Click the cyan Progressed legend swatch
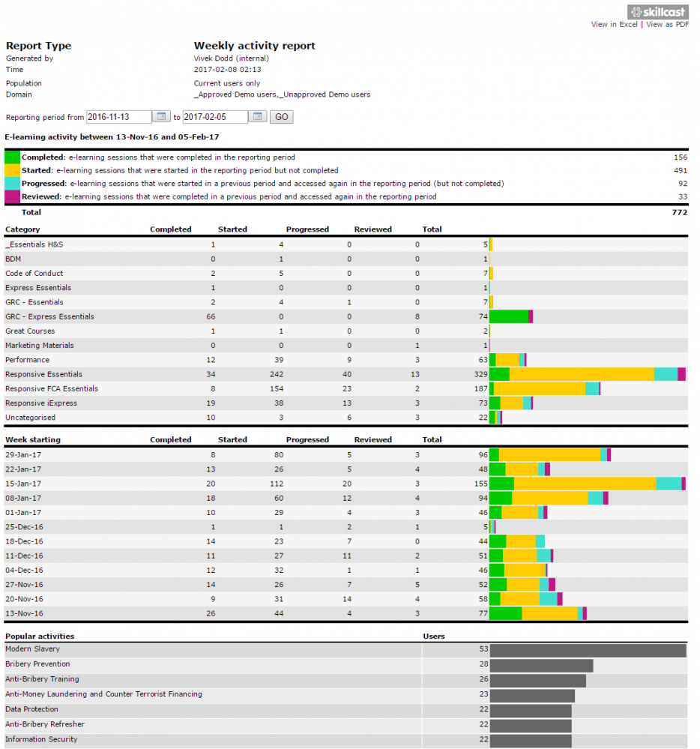The height and width of the screenshot is (749, 700). (x=13, y=184)
